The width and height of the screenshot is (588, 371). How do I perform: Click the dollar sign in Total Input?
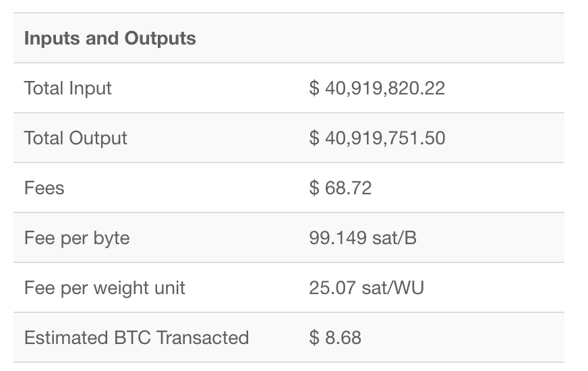pos(314,88)
